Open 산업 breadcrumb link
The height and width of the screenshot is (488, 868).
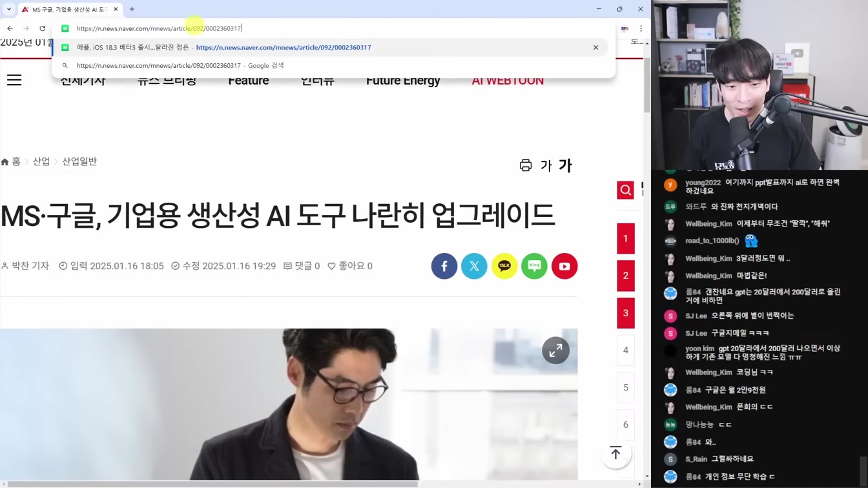tap(41, 161)
